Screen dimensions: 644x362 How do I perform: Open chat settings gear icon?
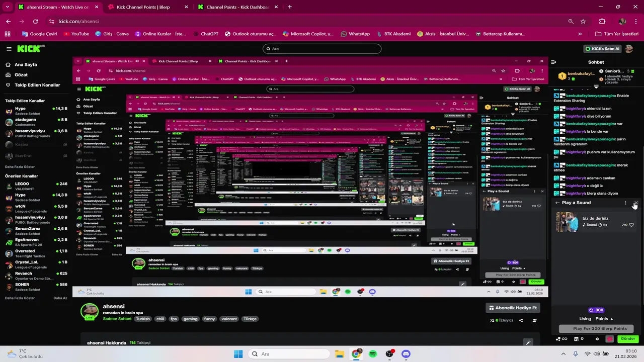(x=597, y=339)
